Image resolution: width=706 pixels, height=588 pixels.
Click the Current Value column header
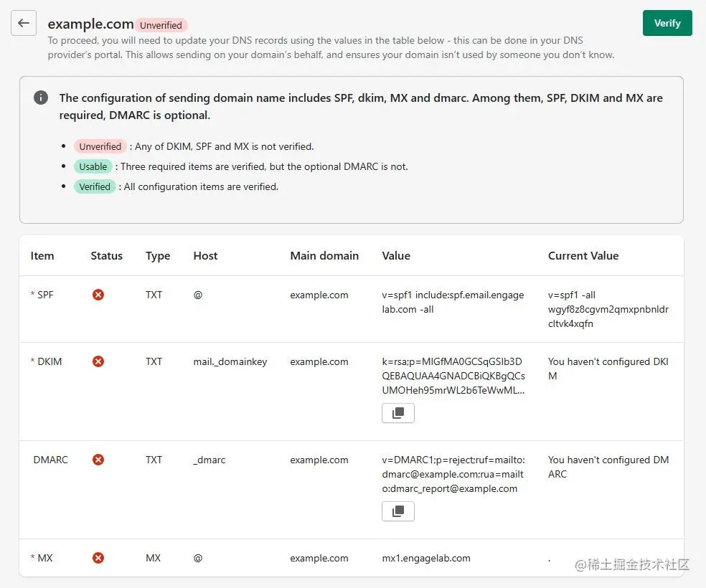(x=583, y=256)
